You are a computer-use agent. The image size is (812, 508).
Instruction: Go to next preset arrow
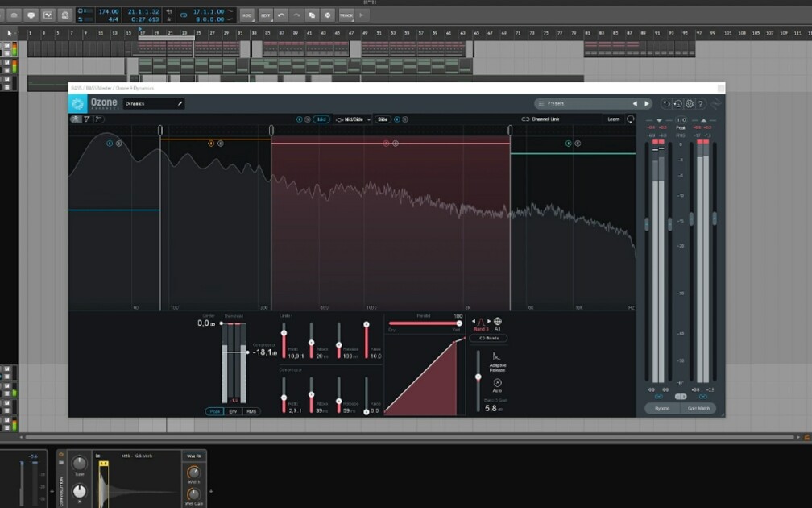click(x=647, y=104)
